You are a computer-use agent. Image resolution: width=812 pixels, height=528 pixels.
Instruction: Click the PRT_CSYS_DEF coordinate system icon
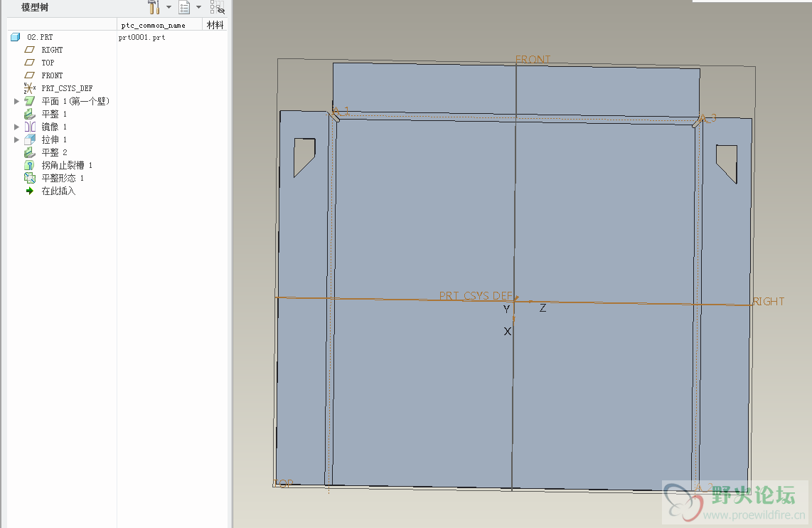click(x=30, y=88)
